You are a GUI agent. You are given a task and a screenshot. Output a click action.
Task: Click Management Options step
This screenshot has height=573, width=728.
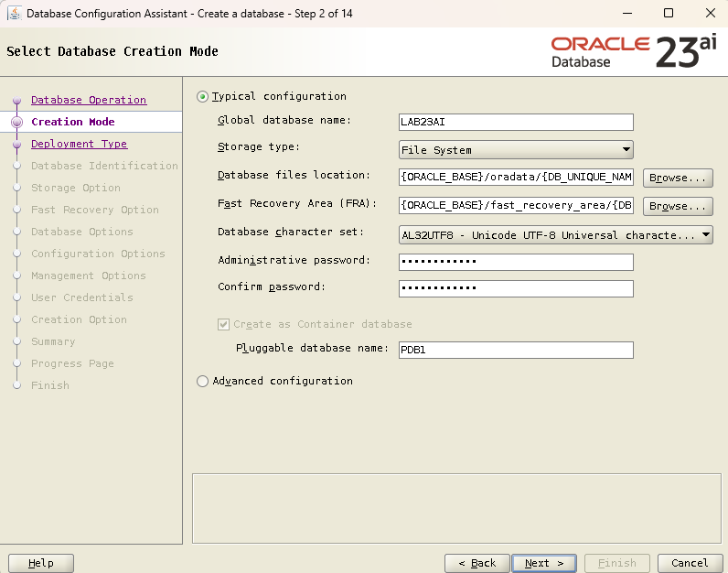click(88, 276)
